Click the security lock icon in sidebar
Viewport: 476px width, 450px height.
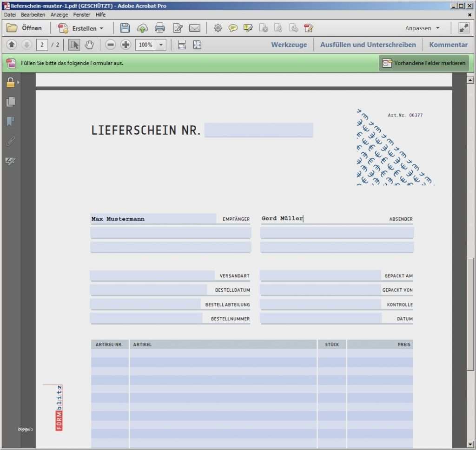tap(10, 82)
